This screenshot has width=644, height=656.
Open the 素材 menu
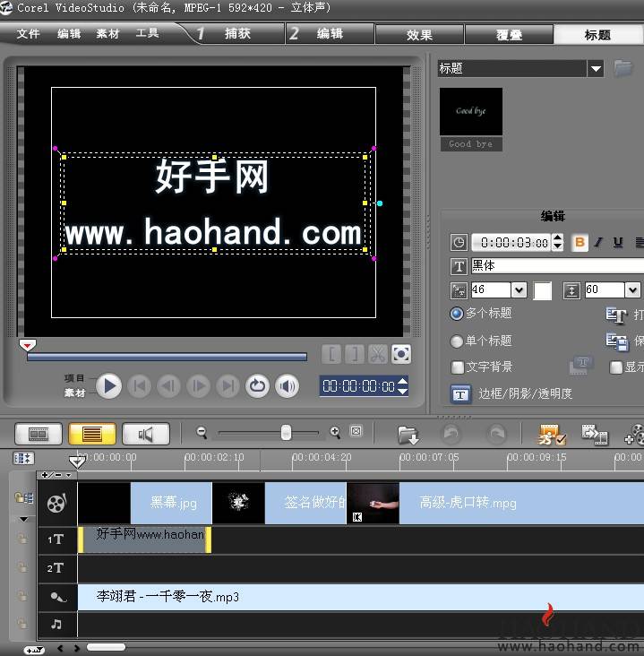pyautogui.click(x=107, y=33)
